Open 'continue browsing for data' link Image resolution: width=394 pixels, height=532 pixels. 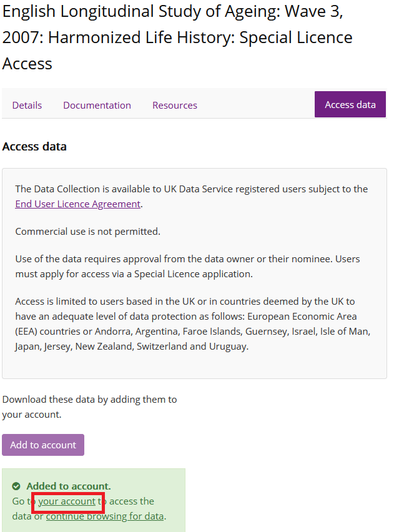(x=105, y=516)
